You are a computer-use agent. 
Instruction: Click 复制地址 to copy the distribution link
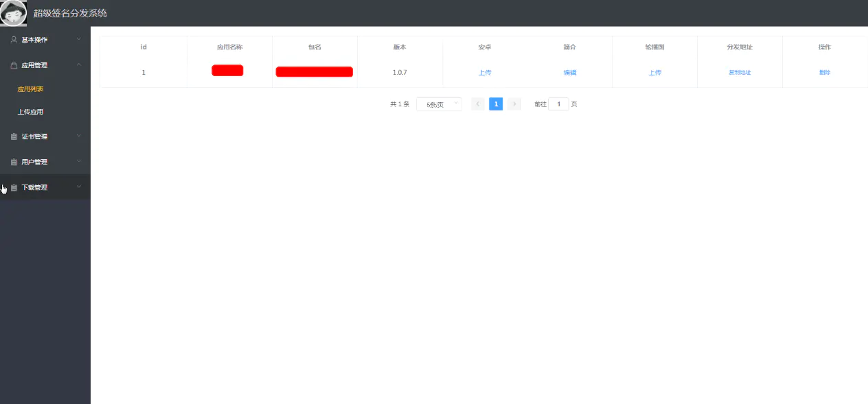[x=740, y=71]
